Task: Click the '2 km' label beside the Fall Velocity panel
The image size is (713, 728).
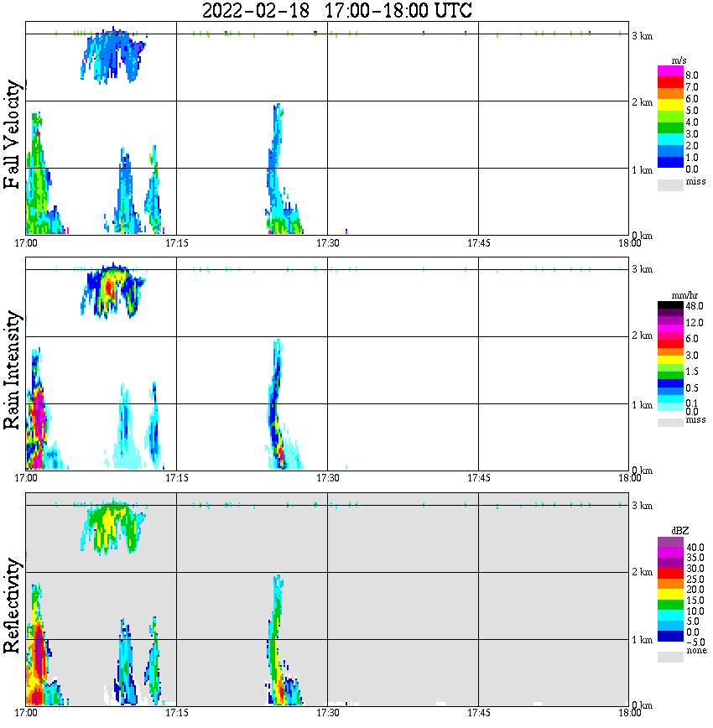Action: pyautogui.click(x=643, y=102)
